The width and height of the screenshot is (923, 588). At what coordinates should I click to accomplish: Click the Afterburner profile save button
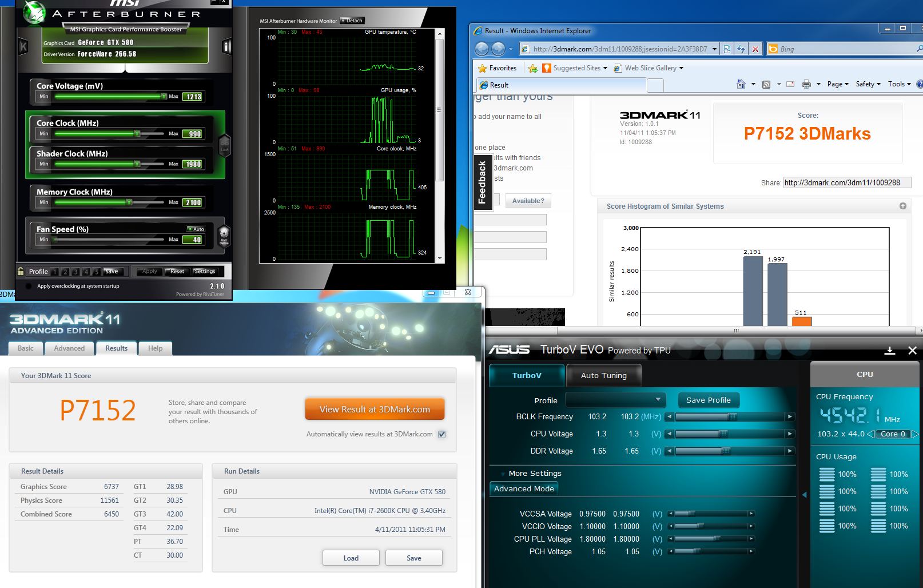coord(113,272)
